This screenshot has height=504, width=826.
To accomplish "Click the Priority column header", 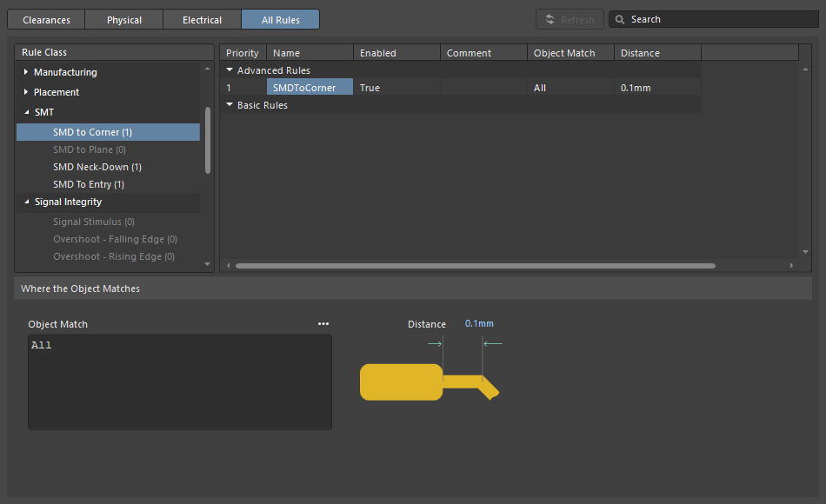I will (x=243, y=53).
